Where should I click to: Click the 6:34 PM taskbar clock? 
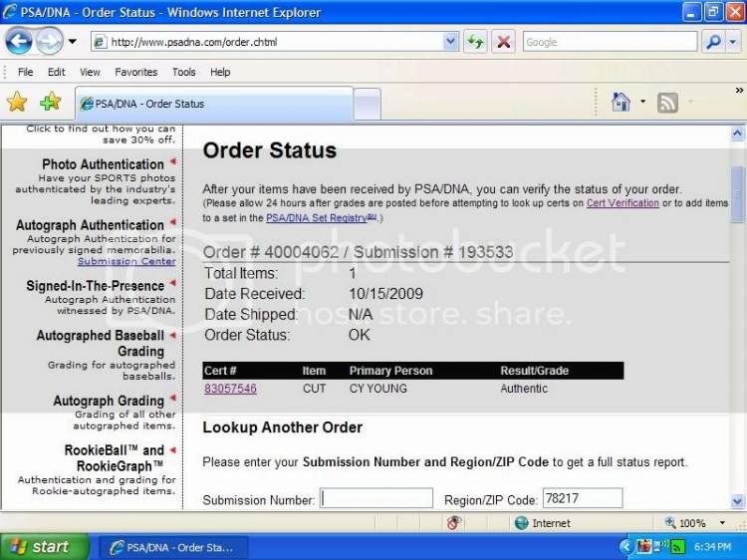[713, 547]
